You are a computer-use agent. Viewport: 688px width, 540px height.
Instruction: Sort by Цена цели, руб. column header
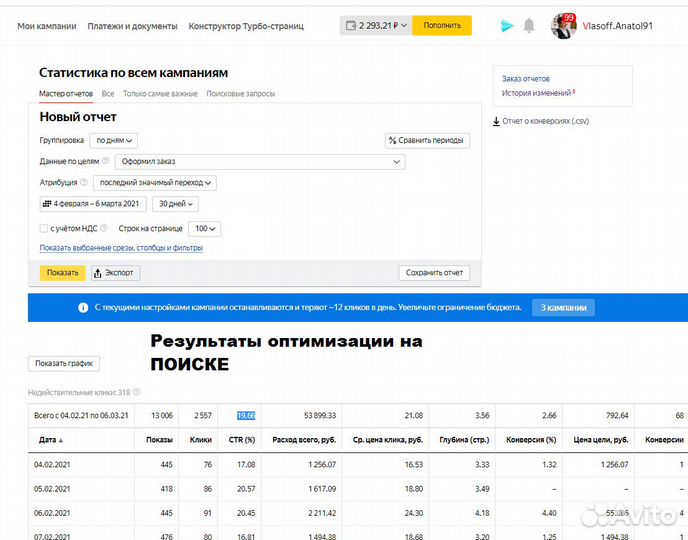click(601, 440)
